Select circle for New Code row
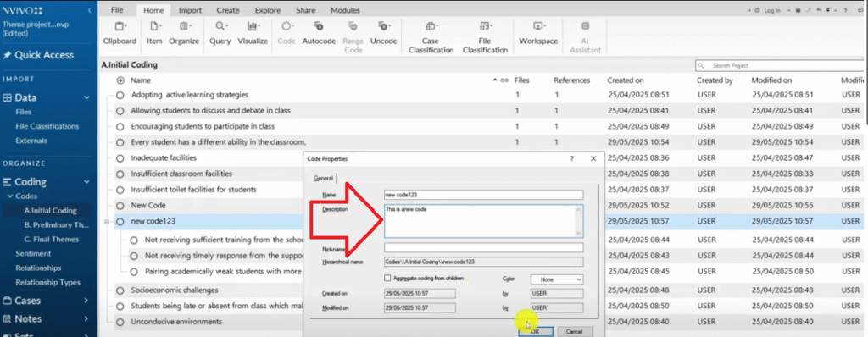 120,205
